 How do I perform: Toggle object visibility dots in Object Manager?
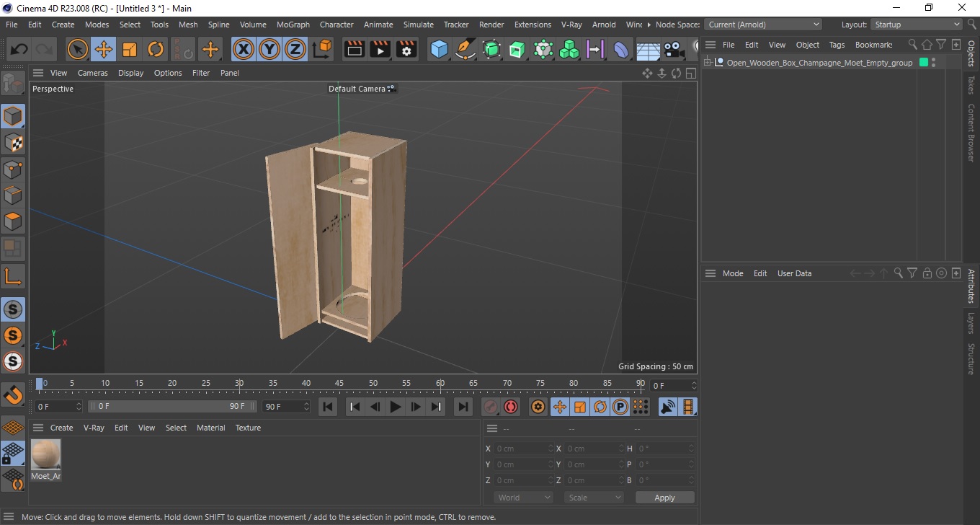pos(934,63)
